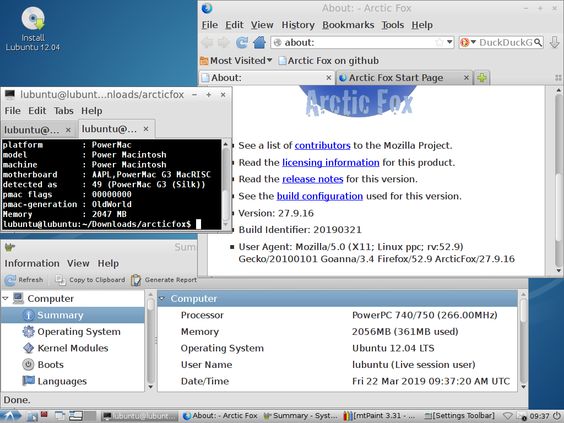This screenshot has height=423, width=564.
Task: Switch to the first lubuntu@ terminal tab
Action: (x=39, y=130)
